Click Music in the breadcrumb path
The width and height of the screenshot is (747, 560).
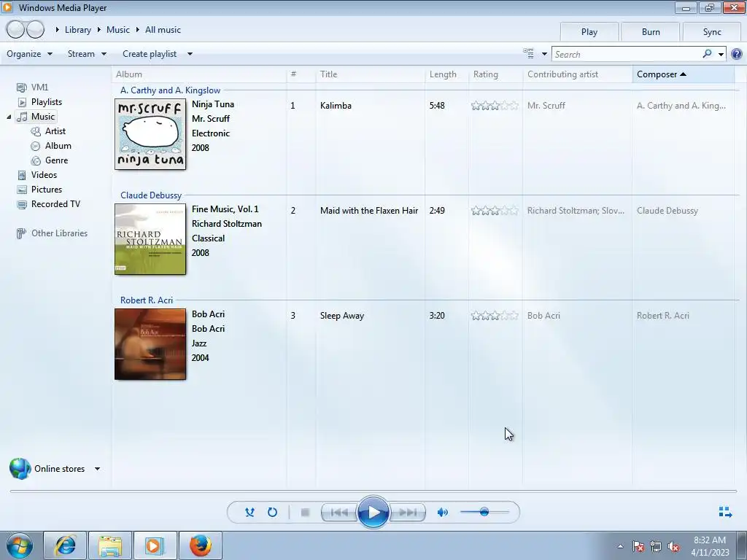click(x=117, y=29)
